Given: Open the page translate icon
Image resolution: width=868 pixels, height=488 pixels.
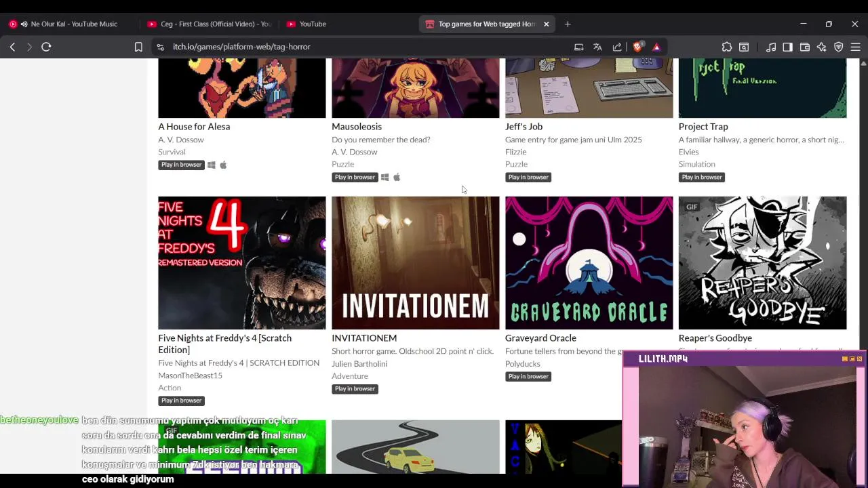Looking at the screenshot, I should [597, 47].
